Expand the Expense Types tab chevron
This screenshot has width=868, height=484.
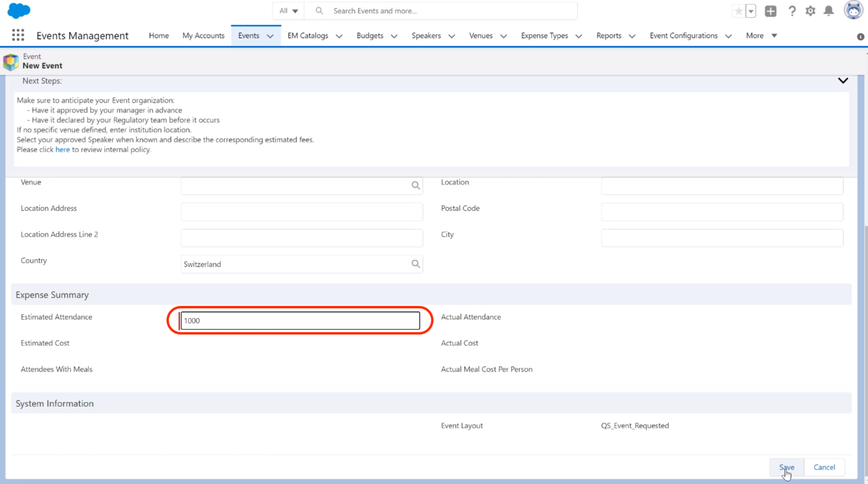pos(579,36)
